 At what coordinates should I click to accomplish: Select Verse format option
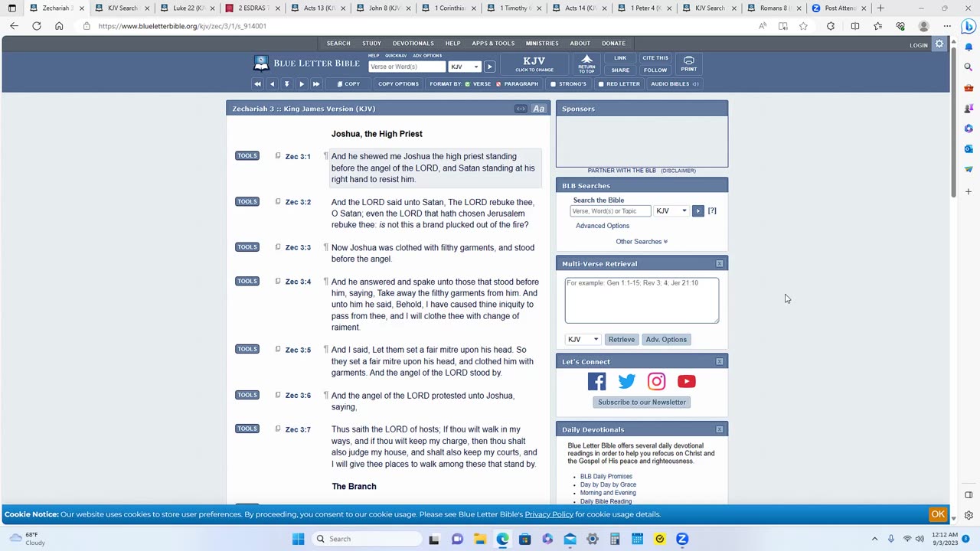click(479, 84)
